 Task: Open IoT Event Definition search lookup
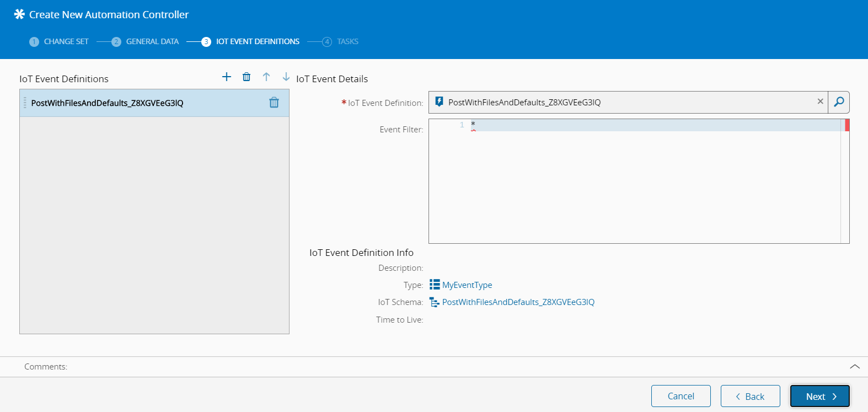[838, 102]
